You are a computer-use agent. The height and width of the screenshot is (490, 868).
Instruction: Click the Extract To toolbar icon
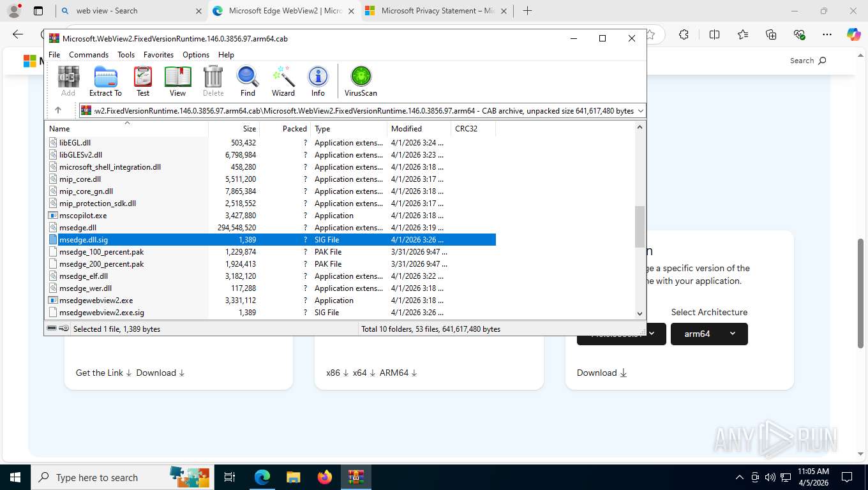tap(105, 82)
